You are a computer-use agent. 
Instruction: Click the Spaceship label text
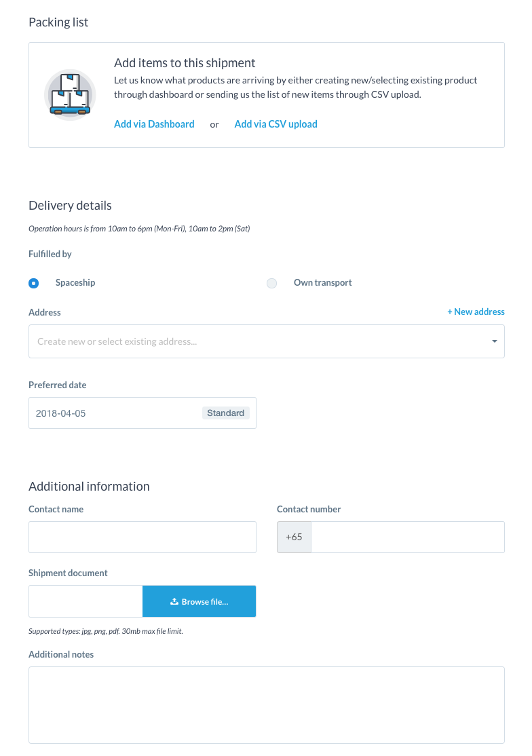point(75,282)
